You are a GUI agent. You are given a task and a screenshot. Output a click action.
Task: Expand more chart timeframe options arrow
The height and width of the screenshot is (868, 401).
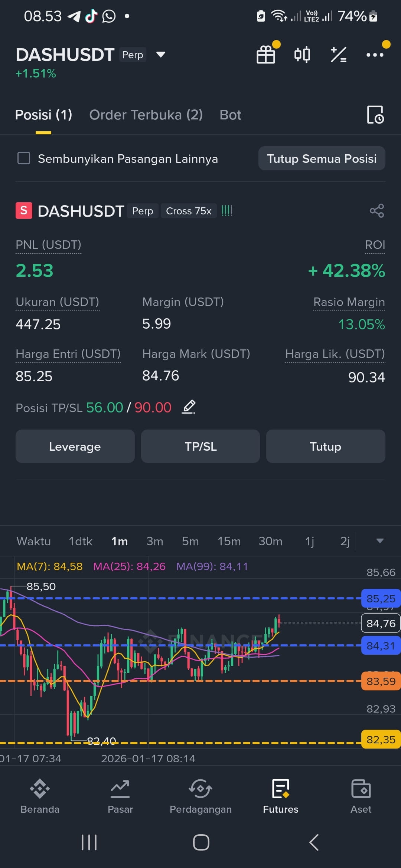(379, 541)
